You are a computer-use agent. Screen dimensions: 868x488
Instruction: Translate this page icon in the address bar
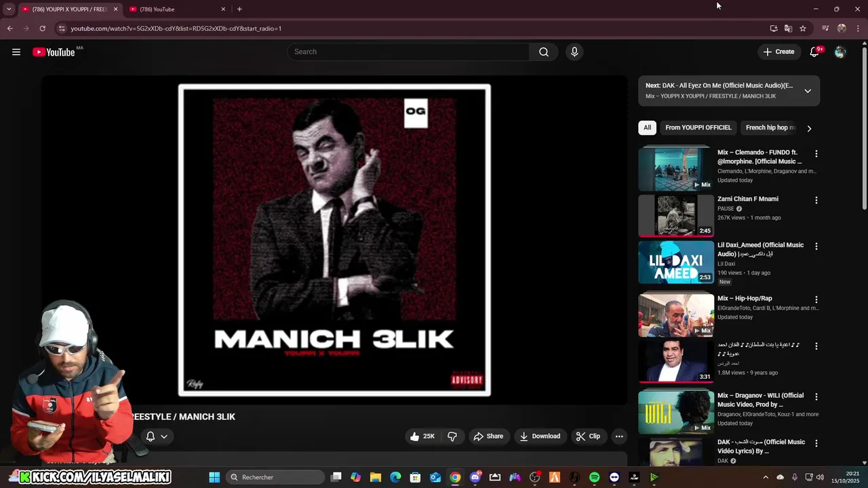click(788, 28)
